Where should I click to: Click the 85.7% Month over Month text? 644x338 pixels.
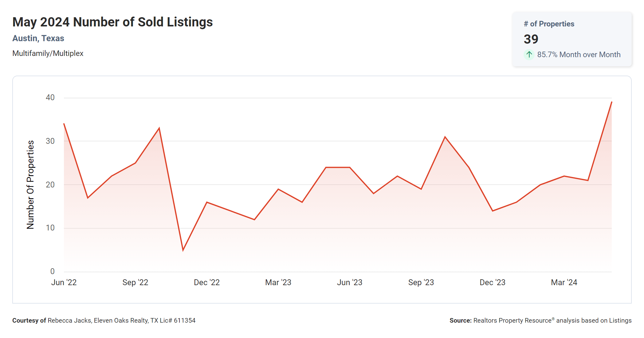point(579,55)
